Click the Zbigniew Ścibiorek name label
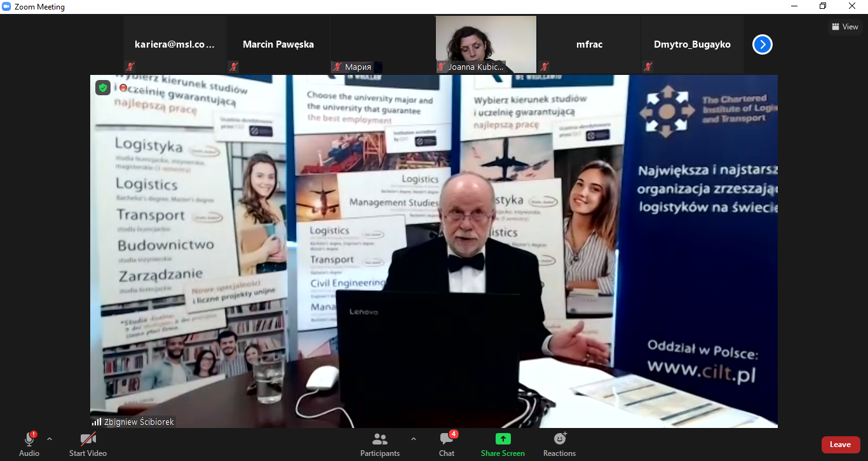Screen dimensions: 868x461 (139, 422)
